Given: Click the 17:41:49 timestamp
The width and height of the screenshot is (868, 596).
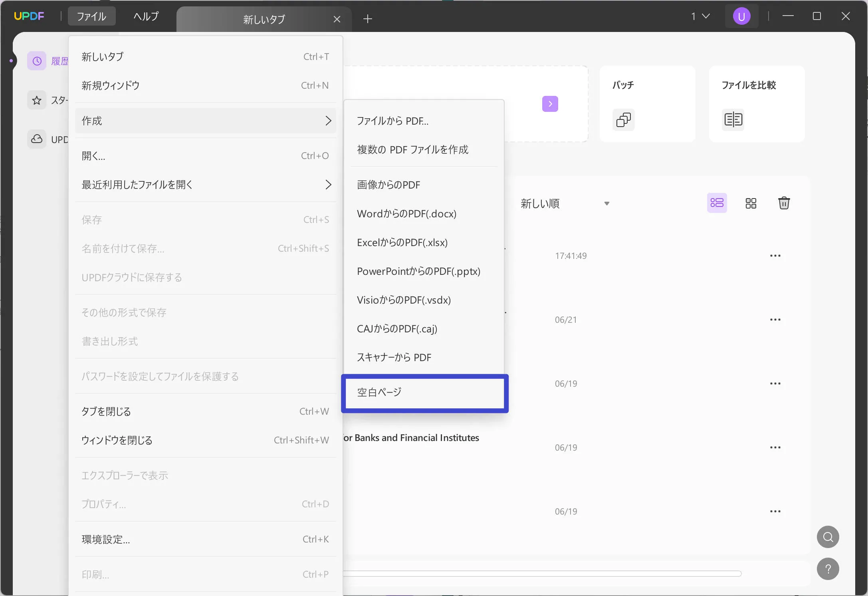Looking at the screenshot, I should point(571,256).
